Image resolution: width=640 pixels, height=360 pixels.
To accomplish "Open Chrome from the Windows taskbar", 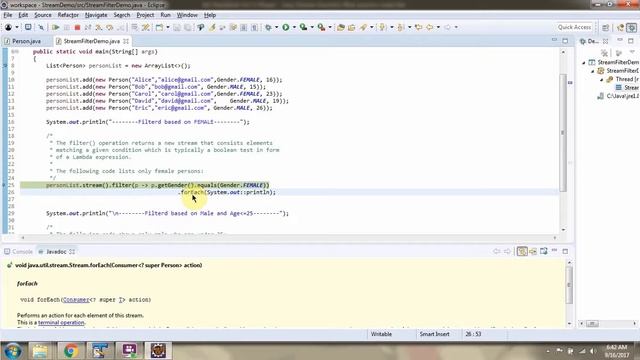I will point(70,351).
